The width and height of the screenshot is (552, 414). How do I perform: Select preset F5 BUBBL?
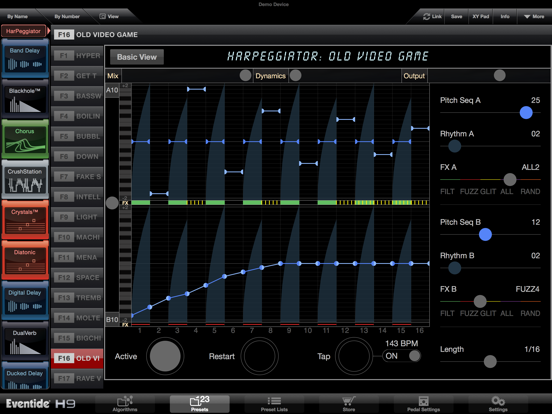pyautogui.click(x=77, y=136)
